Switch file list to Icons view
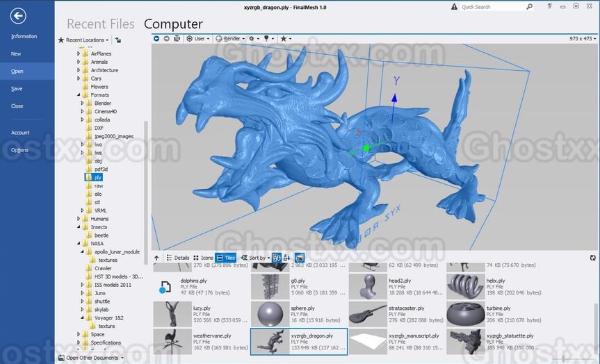Screen dimensions: 600x364 click(x=203, y=258)
